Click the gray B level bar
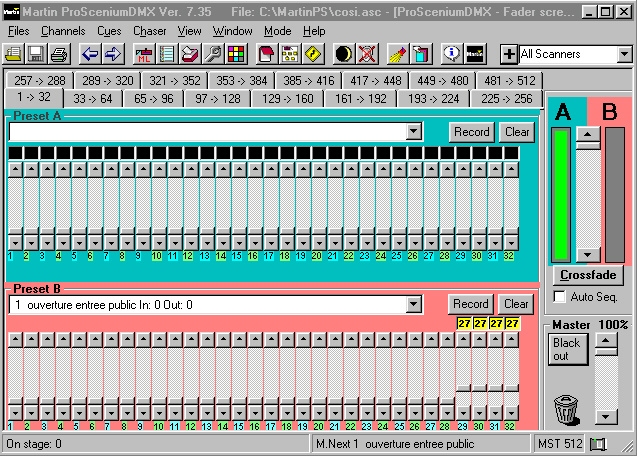 tap(615, 195)
